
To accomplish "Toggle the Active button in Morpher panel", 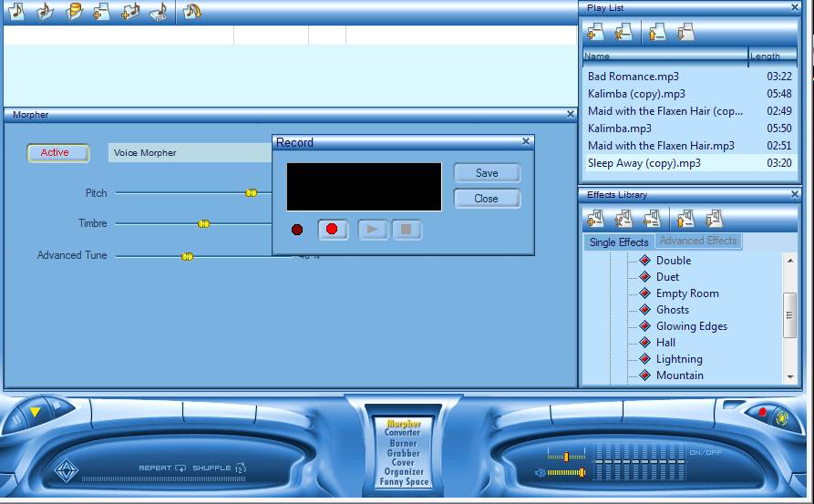I will tap(57, 153).
